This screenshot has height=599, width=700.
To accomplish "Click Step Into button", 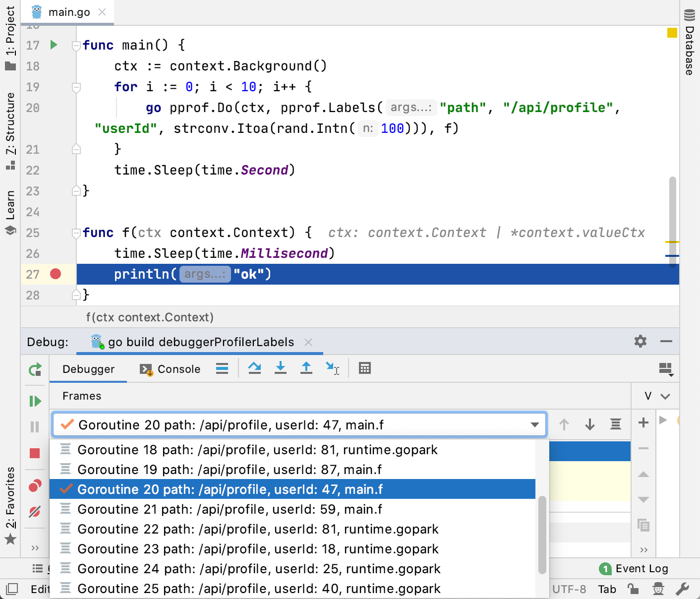I will click(281, 368).
